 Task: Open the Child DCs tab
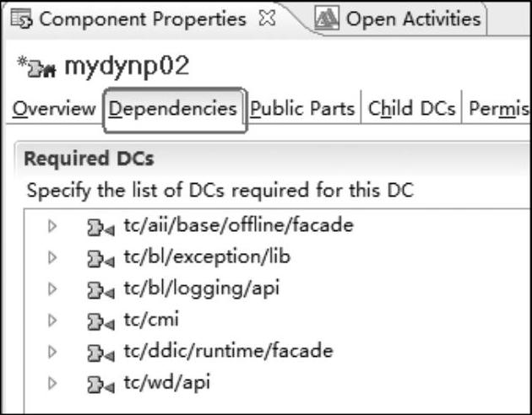(x=411, y=109)
